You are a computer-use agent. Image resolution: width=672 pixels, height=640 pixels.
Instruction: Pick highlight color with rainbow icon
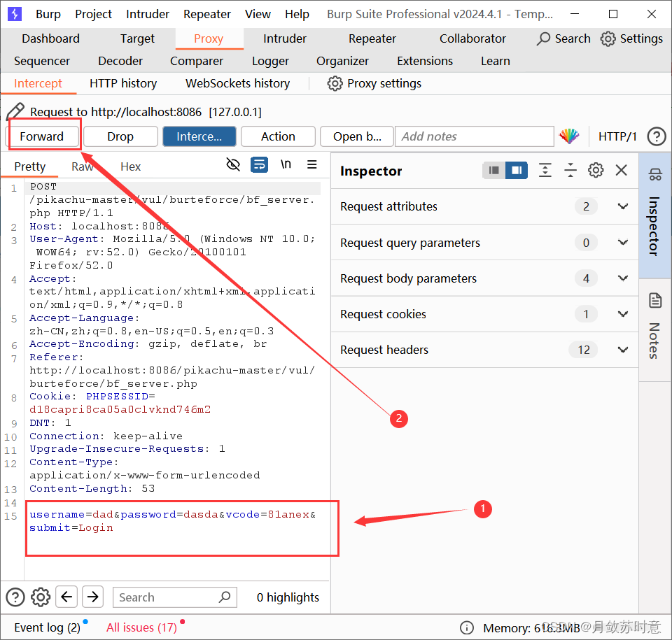pos(569,136)
